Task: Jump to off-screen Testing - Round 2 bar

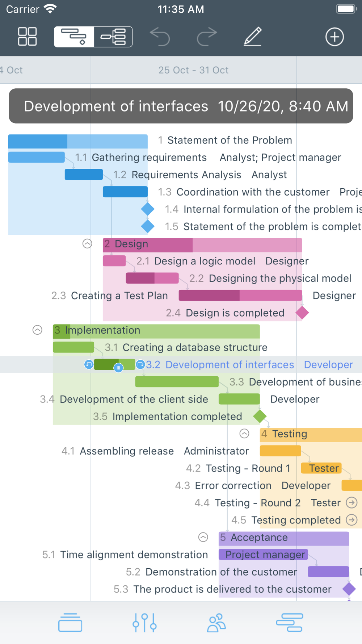Action: [x=352, y=503]
